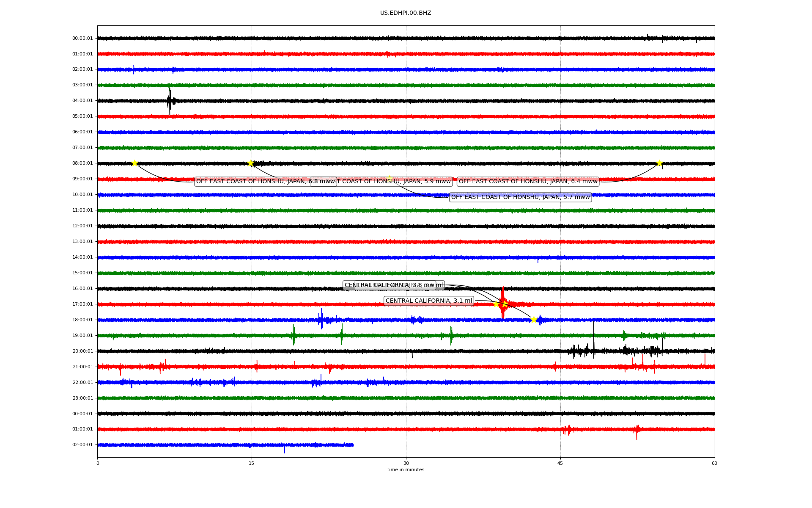Click the 'time in minutes' axis label
The width and height of the screenshot is (812, 508).
[x=406, y=470]
